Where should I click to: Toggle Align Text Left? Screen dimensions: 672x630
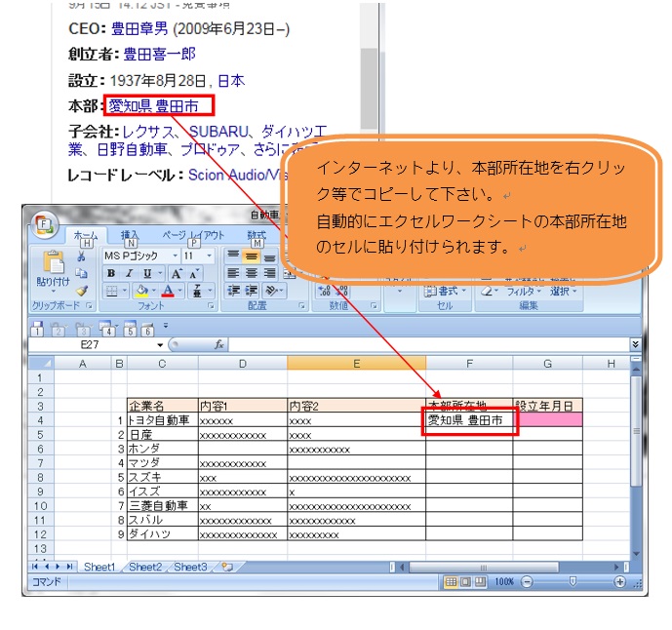[233, 273]
